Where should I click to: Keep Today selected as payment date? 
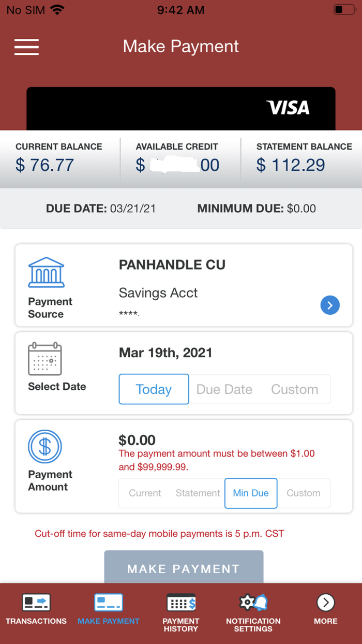point(154,389)
